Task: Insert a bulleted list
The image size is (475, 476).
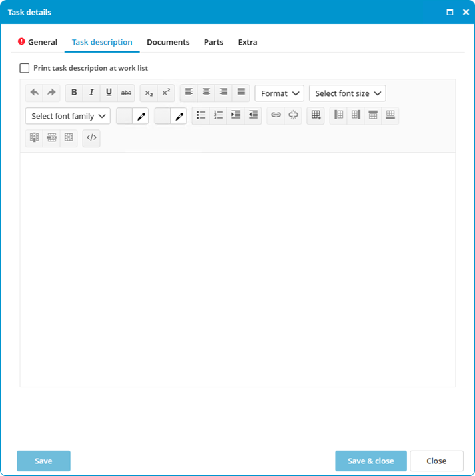Action: 201,115
